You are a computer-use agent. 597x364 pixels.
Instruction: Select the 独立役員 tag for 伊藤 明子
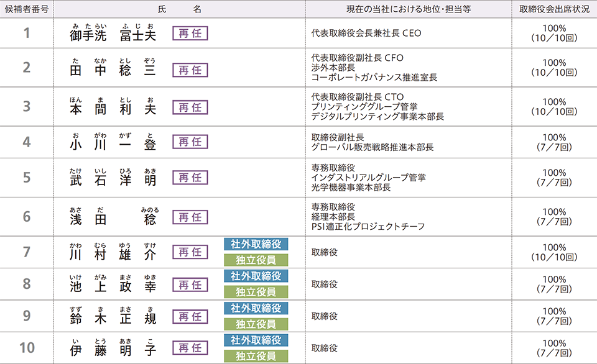[256, 356]
